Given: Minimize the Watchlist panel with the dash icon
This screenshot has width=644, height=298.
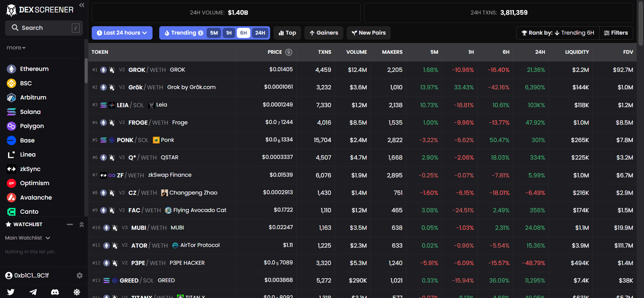Looking at the screenshot, I should click(x=70, y=224).
